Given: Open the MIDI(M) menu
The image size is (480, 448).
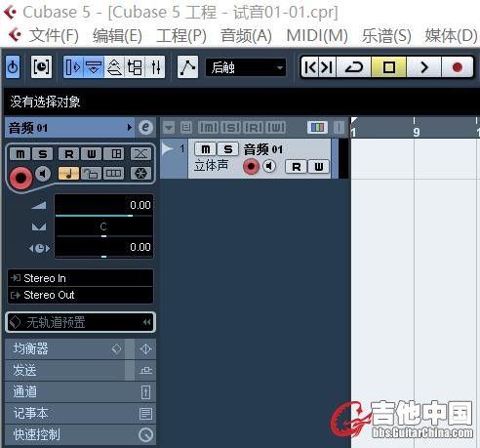Looking at the screenshot, I should 317,35.
